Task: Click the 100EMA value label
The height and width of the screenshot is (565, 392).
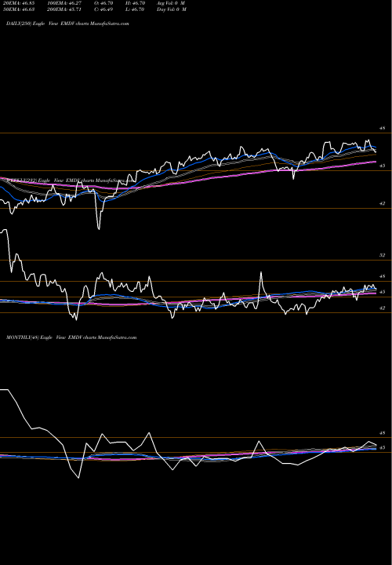Action: pos(64,3)
